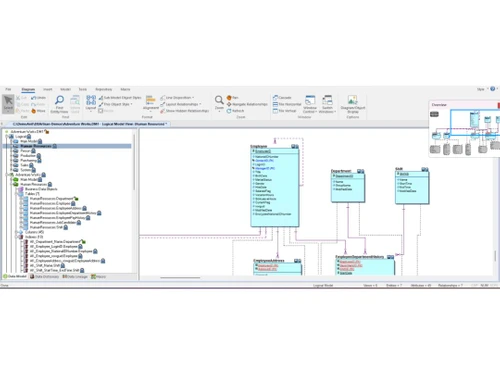Image resolution: width=500 pixels, height=375 pixels.
Task: Click the Shift entity box in diagram
Action: coord(412,187)
